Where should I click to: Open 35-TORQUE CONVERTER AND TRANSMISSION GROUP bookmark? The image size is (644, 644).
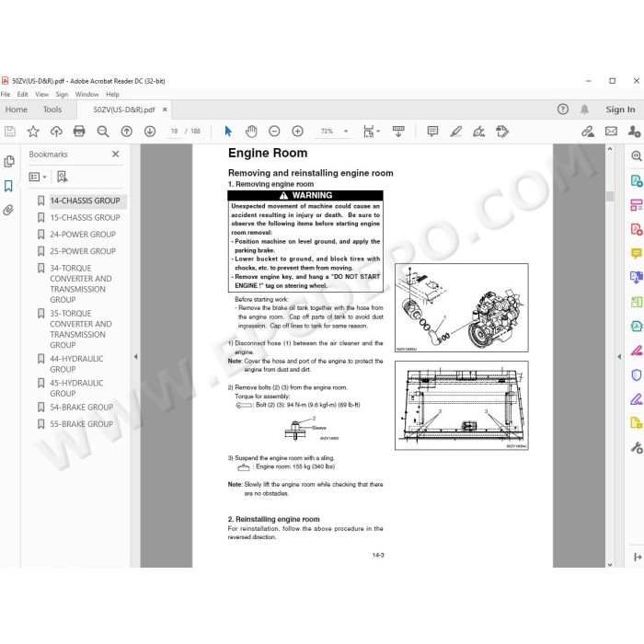coord(81,329)
